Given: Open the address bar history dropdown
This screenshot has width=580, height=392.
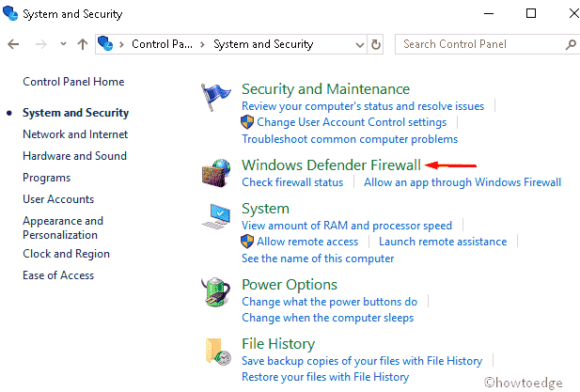Looking at the screenshot, I should [359, 45].
